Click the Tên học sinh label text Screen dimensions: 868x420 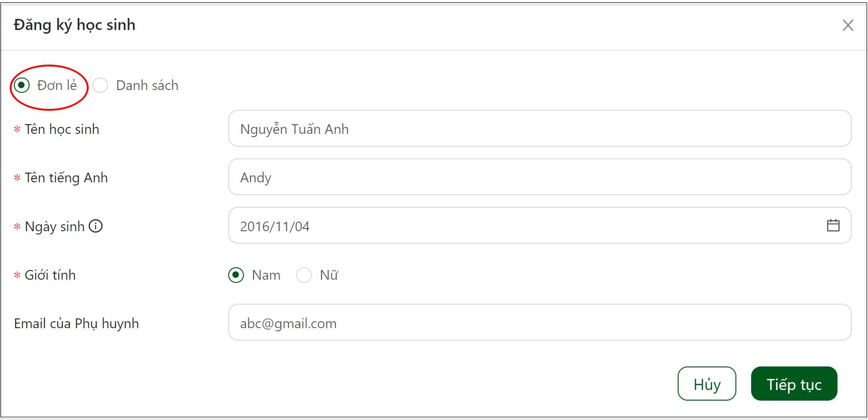62,129
